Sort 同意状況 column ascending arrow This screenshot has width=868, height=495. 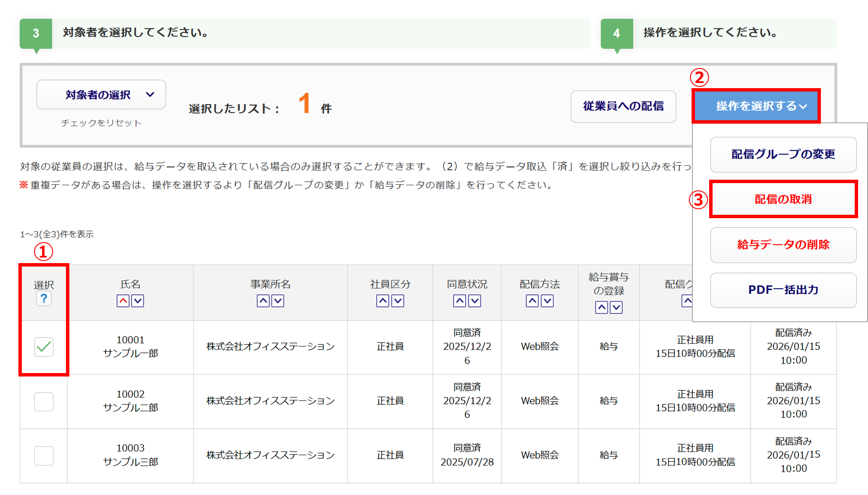coord(459,301)
